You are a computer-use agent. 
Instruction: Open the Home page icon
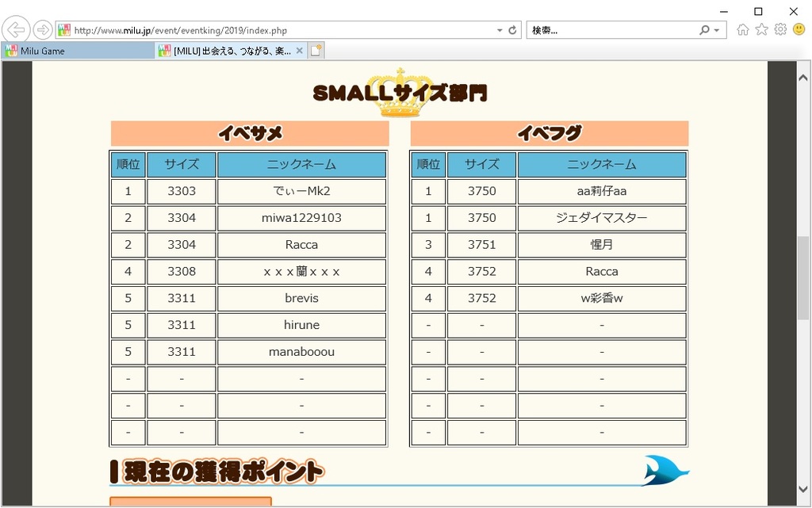pos(743,30)
